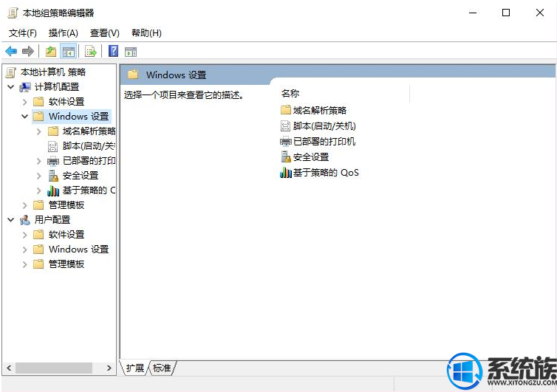Toggle the Show/Hide console tree icon
557x392 pixels.
(69, 52)
